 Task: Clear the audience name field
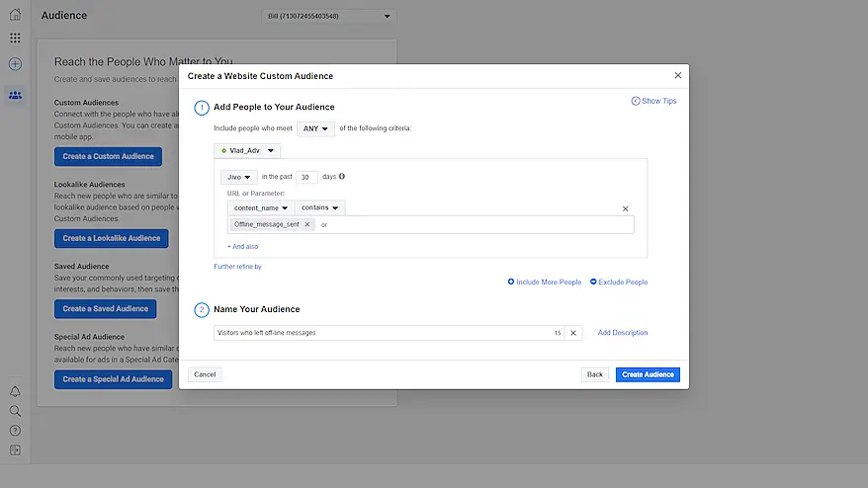coord(572,333)
